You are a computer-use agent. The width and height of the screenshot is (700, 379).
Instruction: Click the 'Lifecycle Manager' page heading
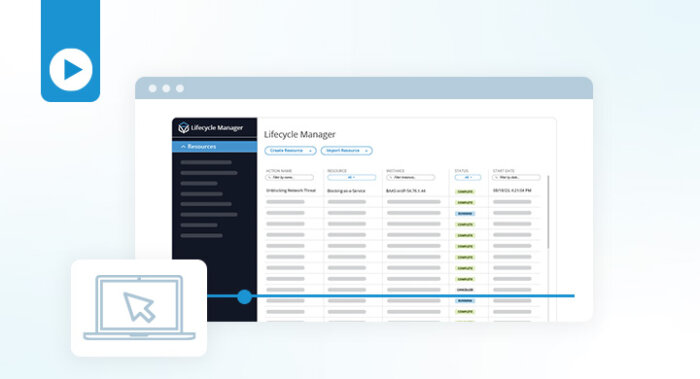(x=300, y=134)
